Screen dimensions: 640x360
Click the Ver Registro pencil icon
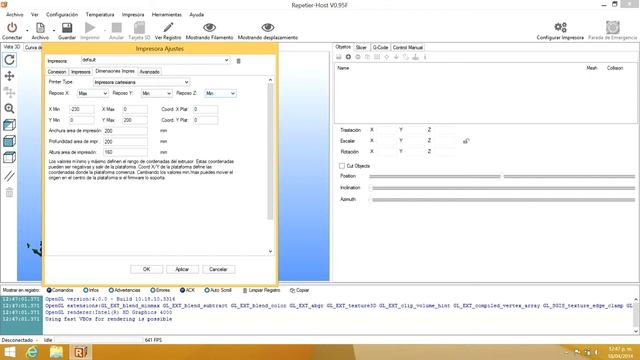pos(168,27)
